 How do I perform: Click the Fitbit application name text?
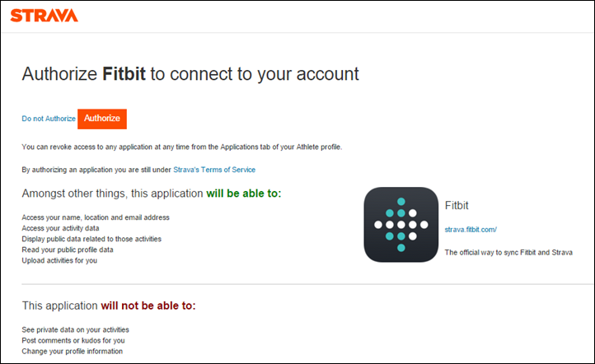(457, 206)
